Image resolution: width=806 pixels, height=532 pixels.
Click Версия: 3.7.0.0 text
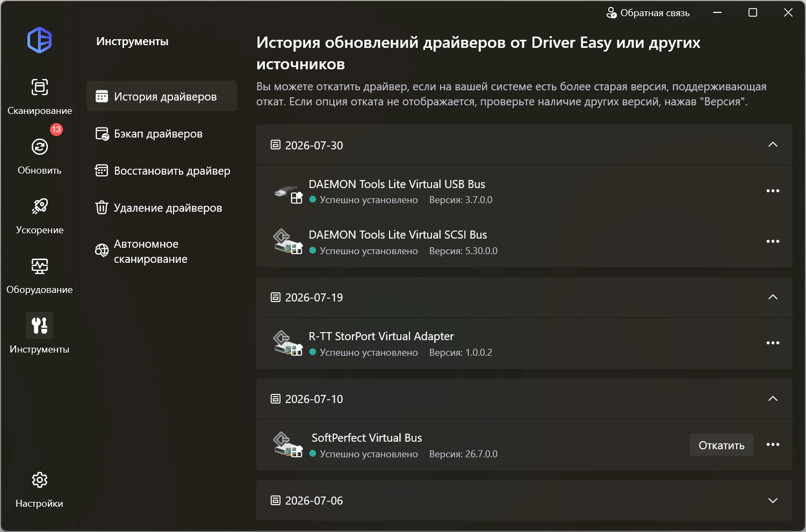(460, 200)
